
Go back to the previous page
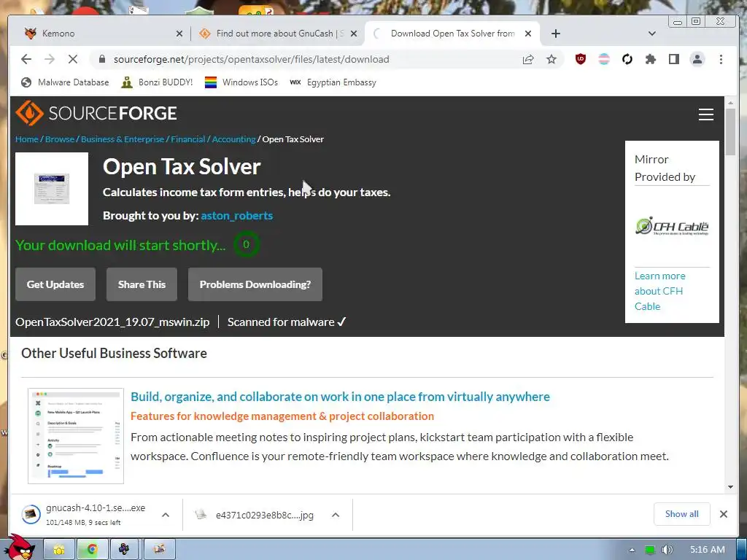click(26, 59)
